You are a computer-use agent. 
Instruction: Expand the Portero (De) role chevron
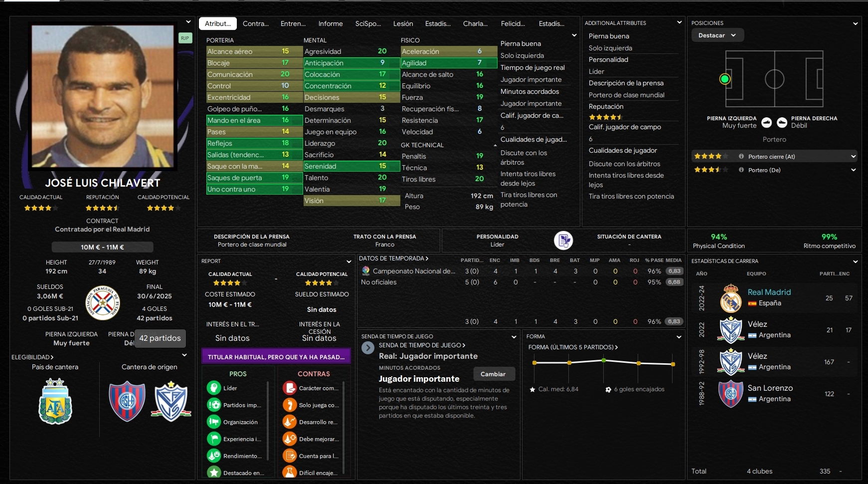(853, 170)
